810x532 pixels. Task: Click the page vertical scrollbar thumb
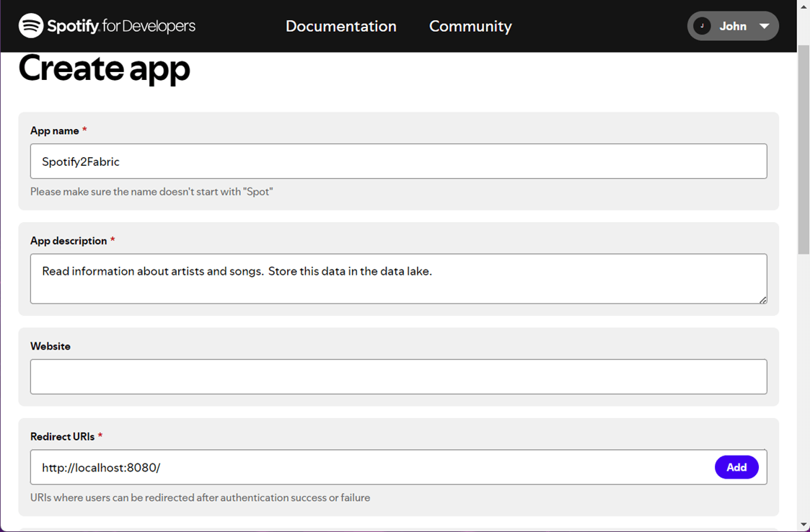pos(804,150)
